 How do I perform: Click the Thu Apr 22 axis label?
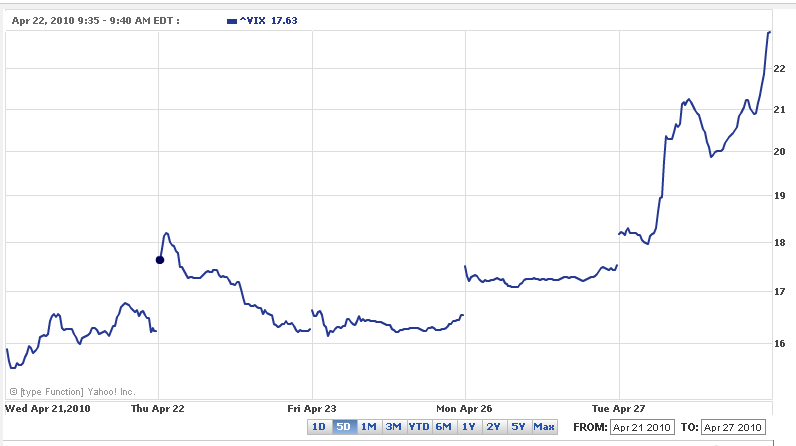[158, 408]
